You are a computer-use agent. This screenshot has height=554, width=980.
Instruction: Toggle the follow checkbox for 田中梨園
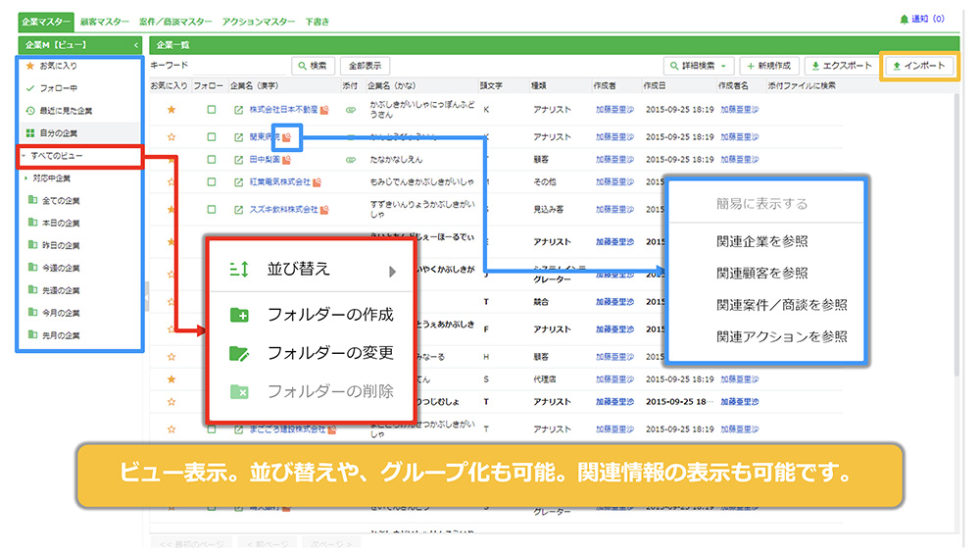click(212, 159)
